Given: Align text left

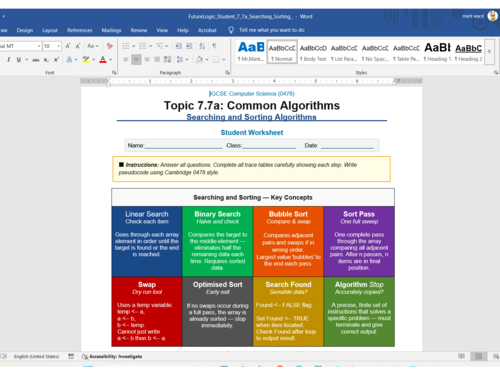Looking at the screenshot, I should (126, 60).
